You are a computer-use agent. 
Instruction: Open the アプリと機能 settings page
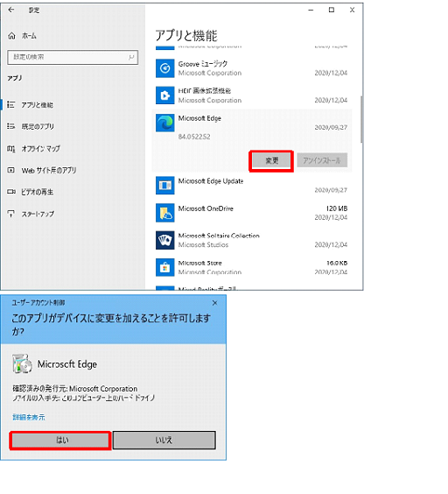(x=37, y=105)
